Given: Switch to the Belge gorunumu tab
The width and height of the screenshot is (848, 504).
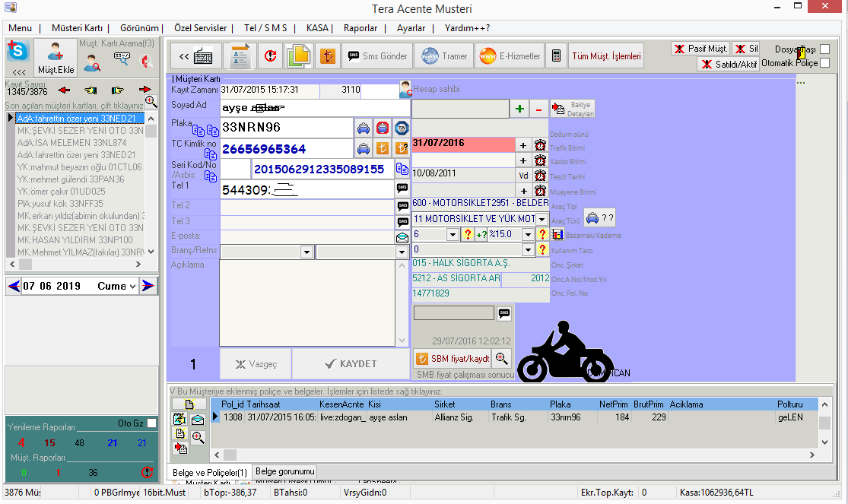Looking at the screenshot, I should 284,471.
